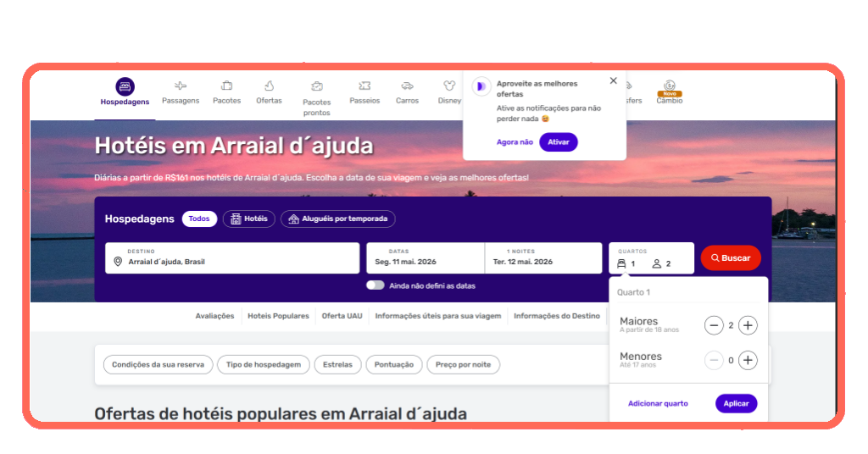Open check-out date Ter. 12 mai. 2026
This screenshot has height=454, width=868.
pyautogui.click(x=543, y=258)
